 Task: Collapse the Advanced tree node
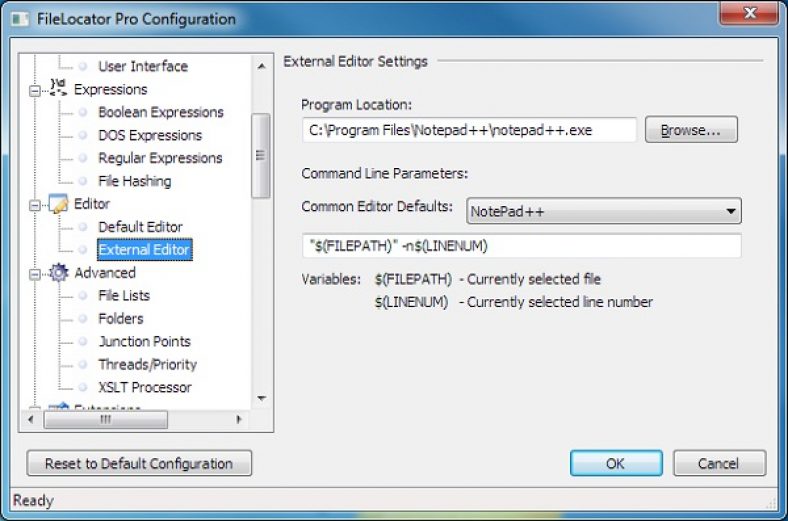point(35,274)
